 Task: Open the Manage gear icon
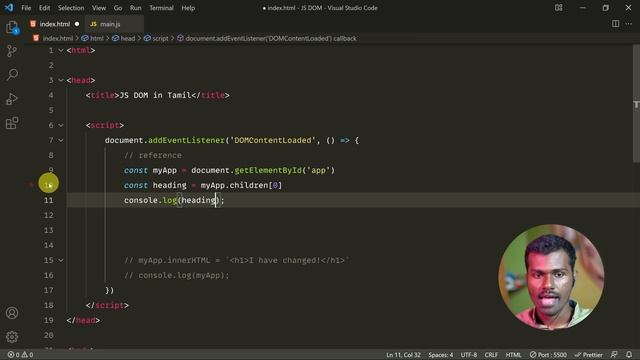(12, 337)
